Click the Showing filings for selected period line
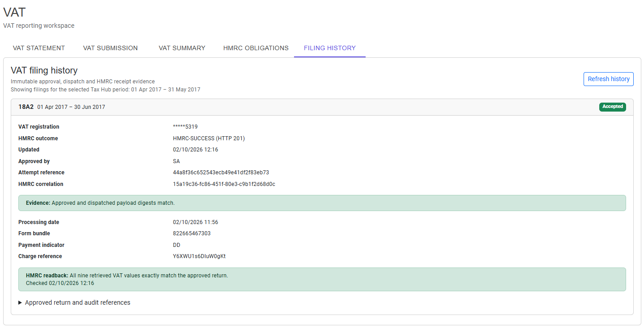 click(x=106, y=90)
